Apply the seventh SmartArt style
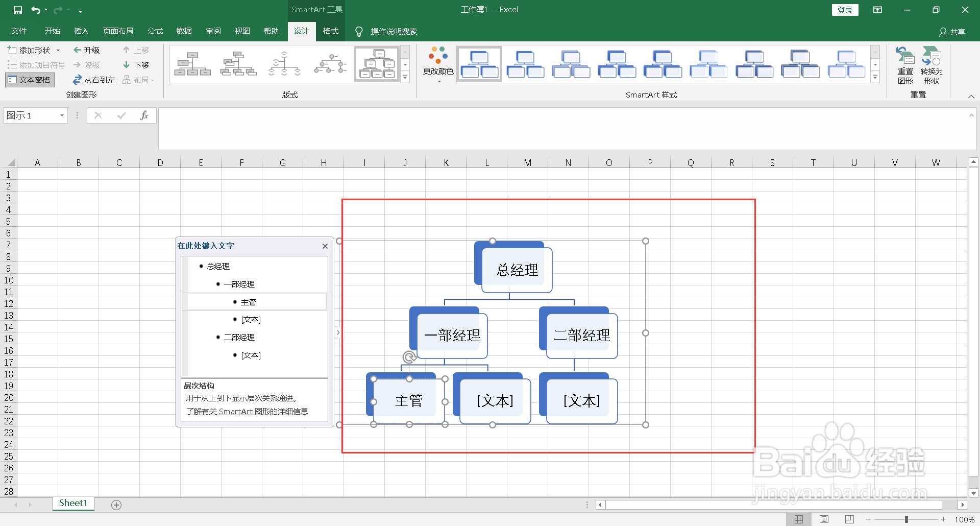Screen dimensions: 980x526 point(755,64)
